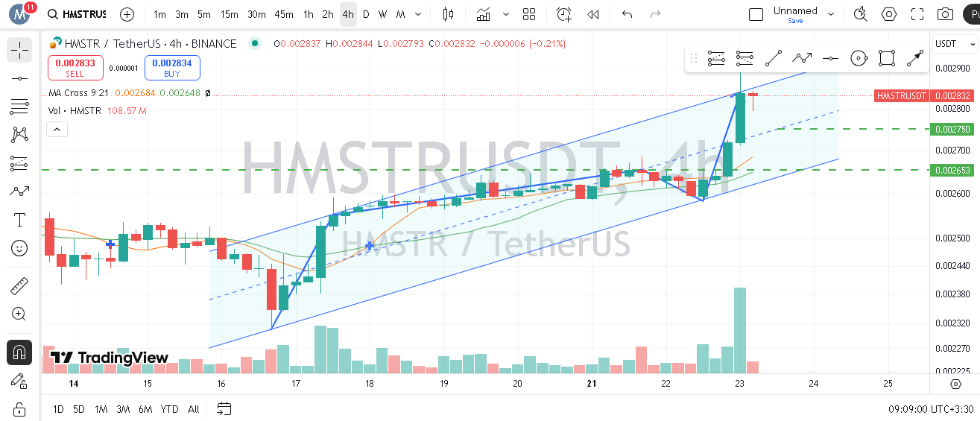Select the 2h interval
The width and height of the screenshot is (980, 421).
pyautogui.click(x=328, y=14)
